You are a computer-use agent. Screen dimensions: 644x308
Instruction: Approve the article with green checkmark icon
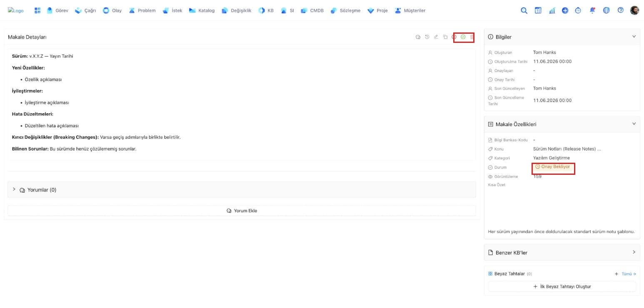click(463, 37)
